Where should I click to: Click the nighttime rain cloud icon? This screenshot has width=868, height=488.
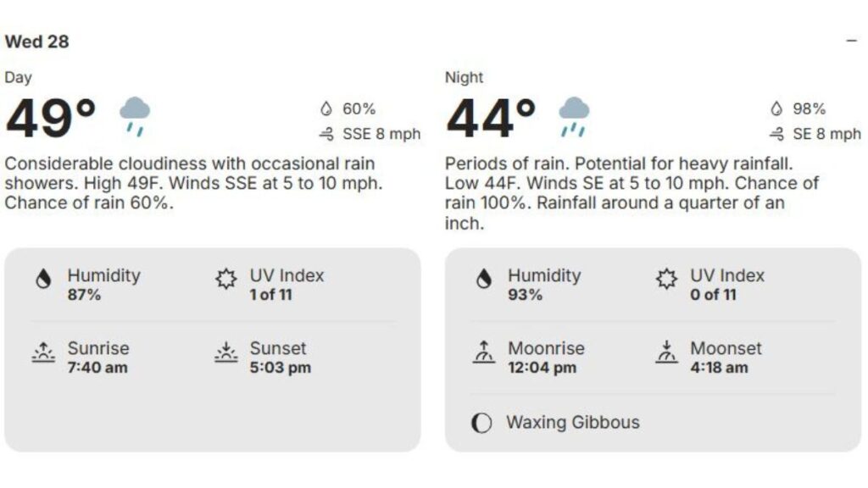(x=574, y=115)
